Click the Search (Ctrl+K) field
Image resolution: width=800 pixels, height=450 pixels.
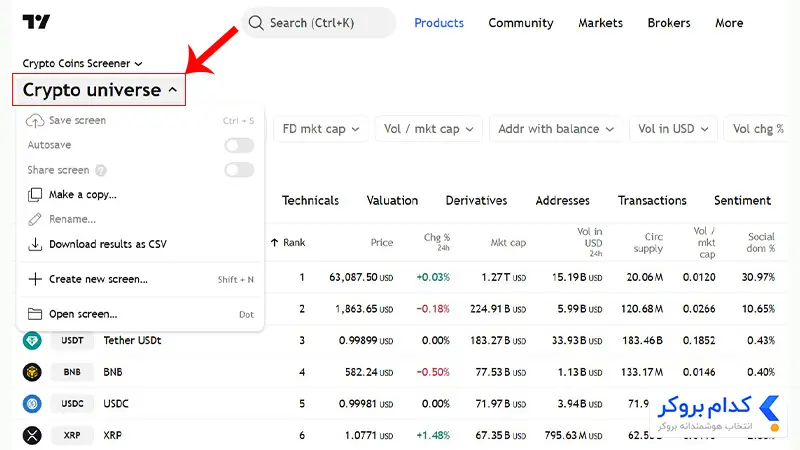coord(319,23)
